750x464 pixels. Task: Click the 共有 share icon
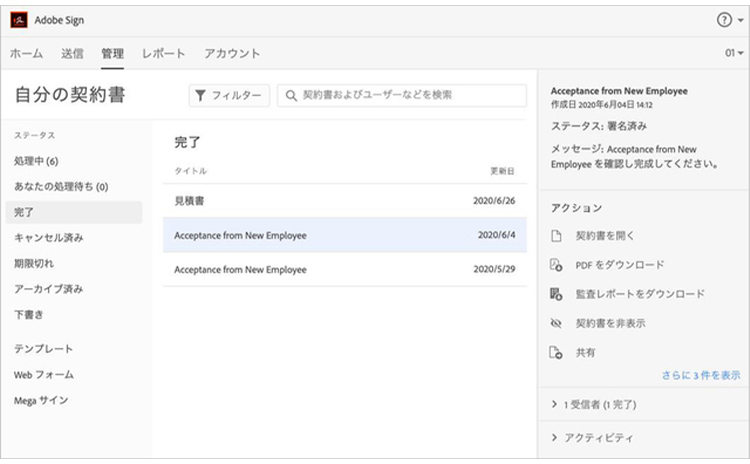pos(556,353)
